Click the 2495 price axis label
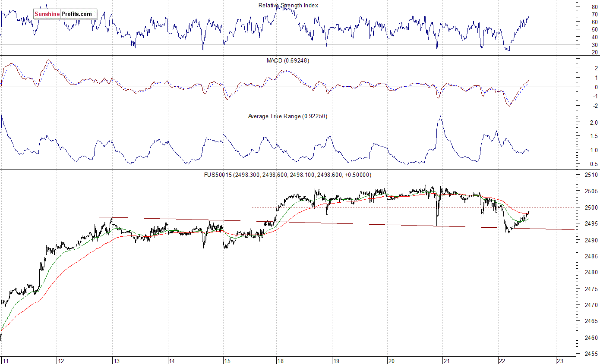 tap(591, 223)
